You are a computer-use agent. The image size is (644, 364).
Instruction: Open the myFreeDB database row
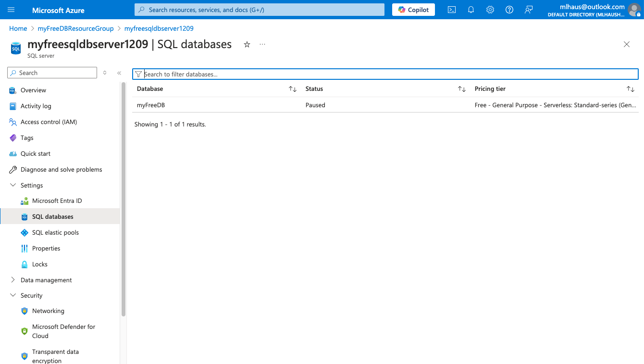[385, 105]
